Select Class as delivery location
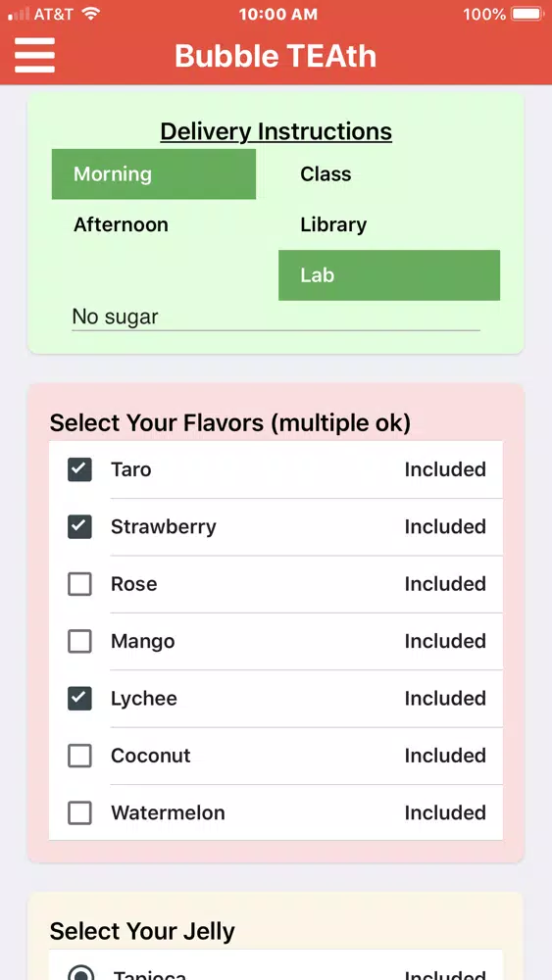The width and height of the screenshot is (552, 980). 389,173
